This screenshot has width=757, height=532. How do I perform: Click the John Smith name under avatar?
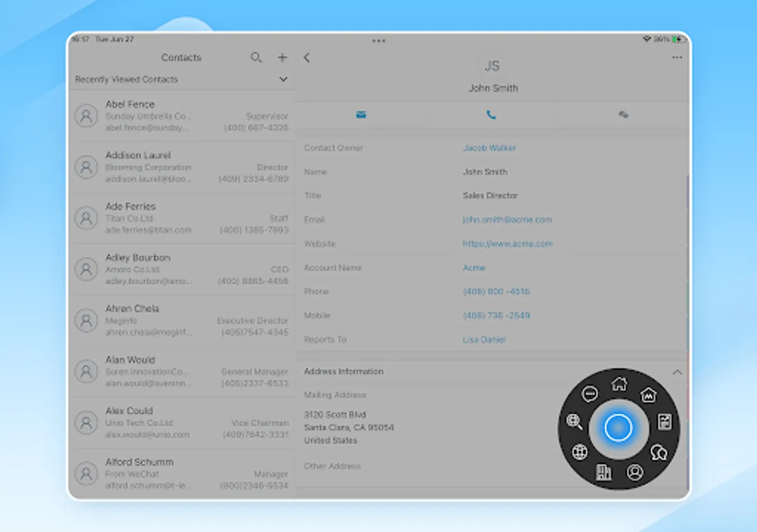point(493,88)
